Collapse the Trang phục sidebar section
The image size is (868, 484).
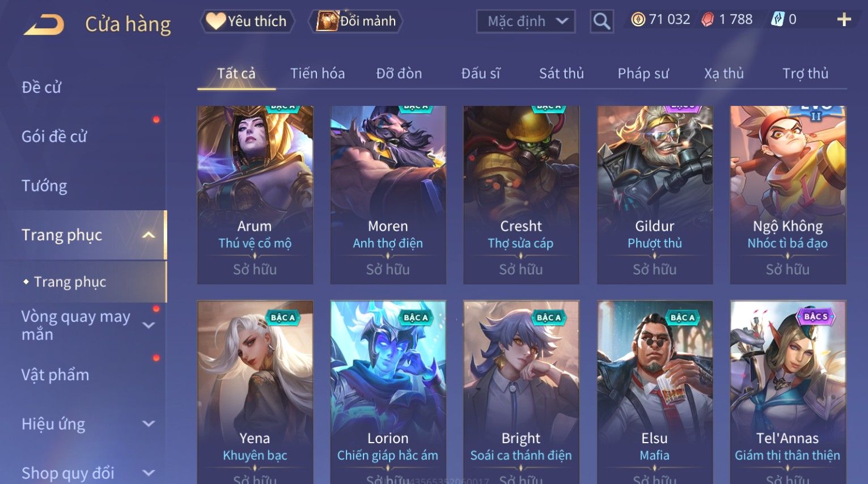149,235
